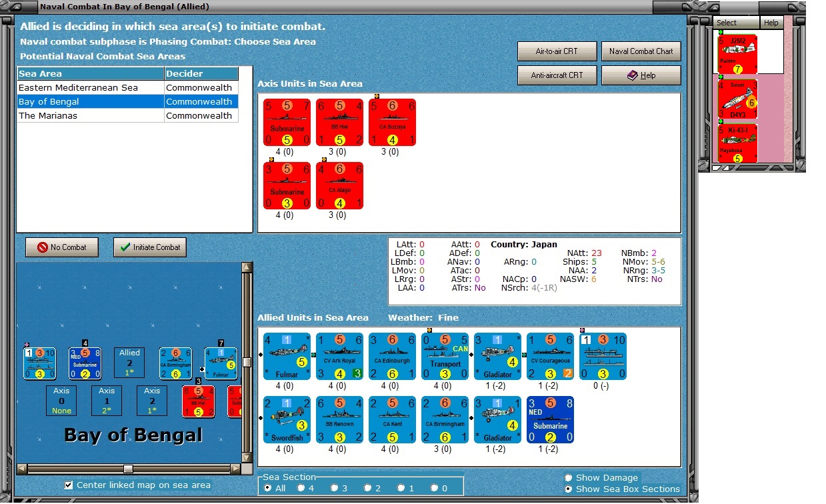The image size is (826, 504).
Task: Select the CA Suzuya Axis unit
Action: [392, 122]
